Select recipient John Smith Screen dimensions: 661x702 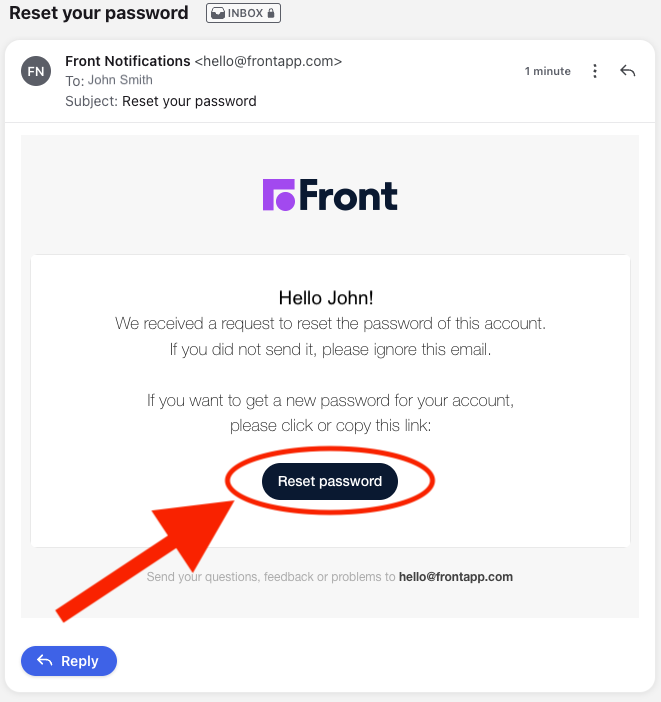coord(120,80)
